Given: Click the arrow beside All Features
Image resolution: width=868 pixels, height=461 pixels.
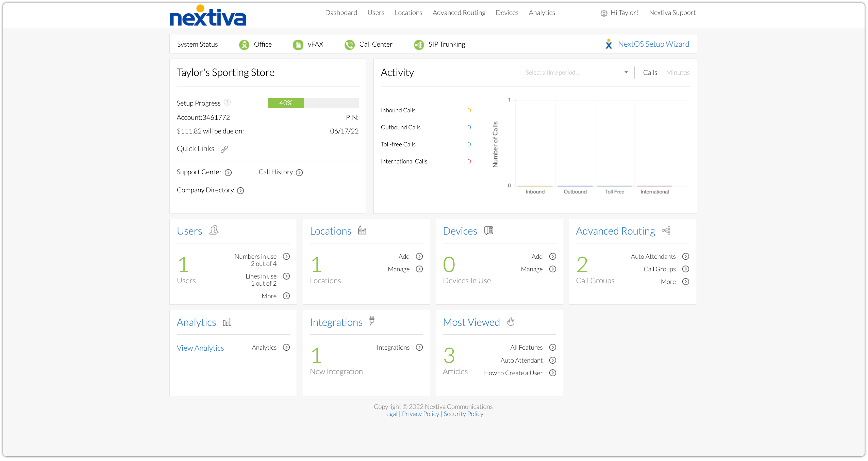Looking at the screenshot, I should 553,347.
